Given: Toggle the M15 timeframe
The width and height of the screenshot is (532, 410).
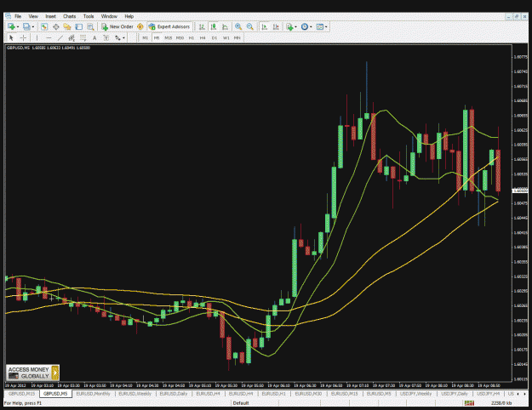Looking at the screenshot, I should 168,38.
